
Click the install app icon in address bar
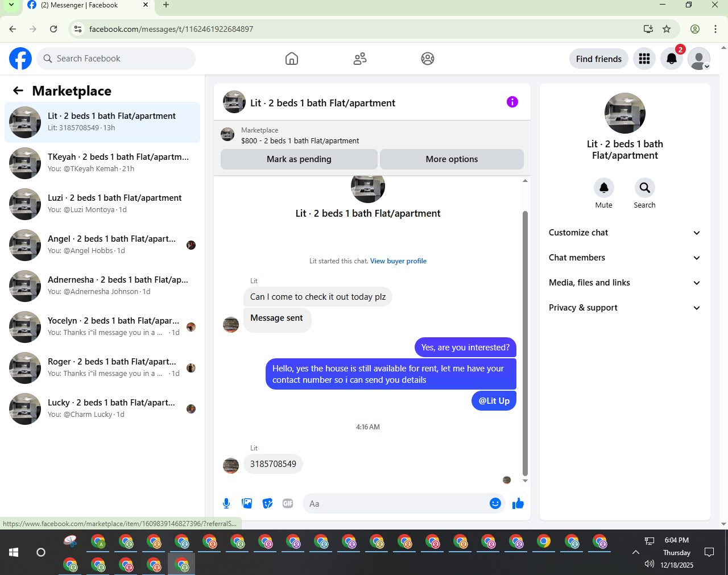[x=648, y=29]
